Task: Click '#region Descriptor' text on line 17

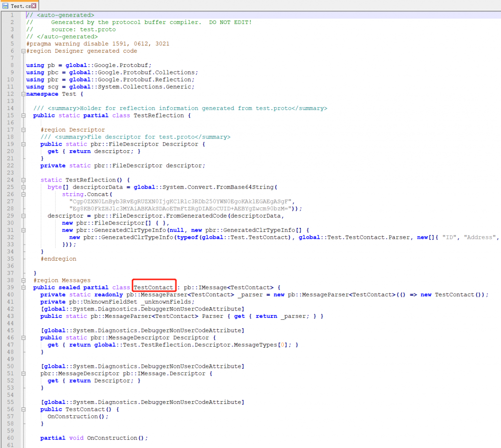Action: 72,130
